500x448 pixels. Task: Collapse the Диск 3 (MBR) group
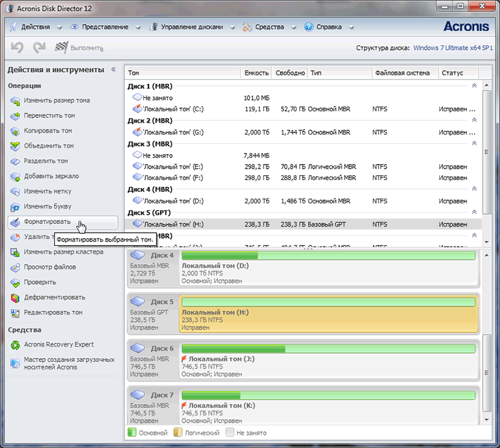coord(474,143)
